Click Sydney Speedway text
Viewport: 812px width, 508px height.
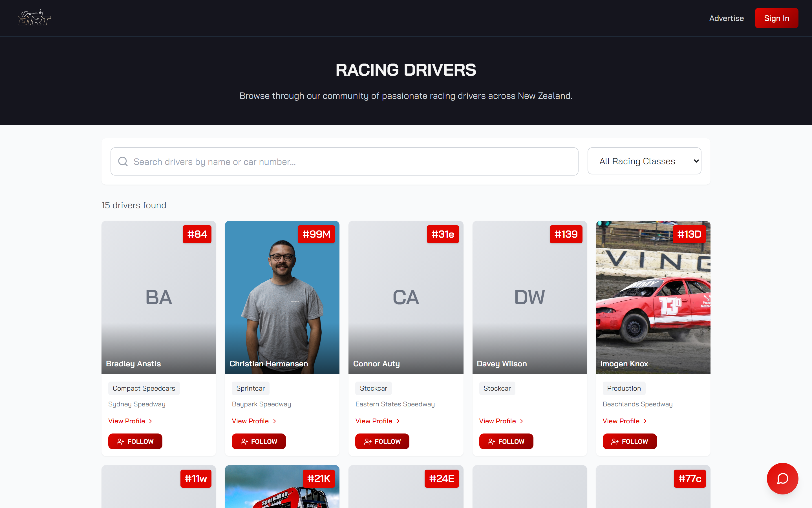(136, 404)
